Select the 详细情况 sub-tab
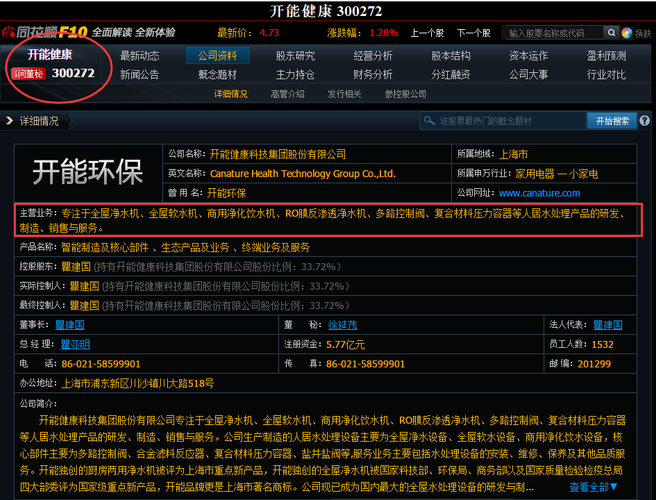The height and width of the screenshot is (500, 656). [x=231, y=94]
